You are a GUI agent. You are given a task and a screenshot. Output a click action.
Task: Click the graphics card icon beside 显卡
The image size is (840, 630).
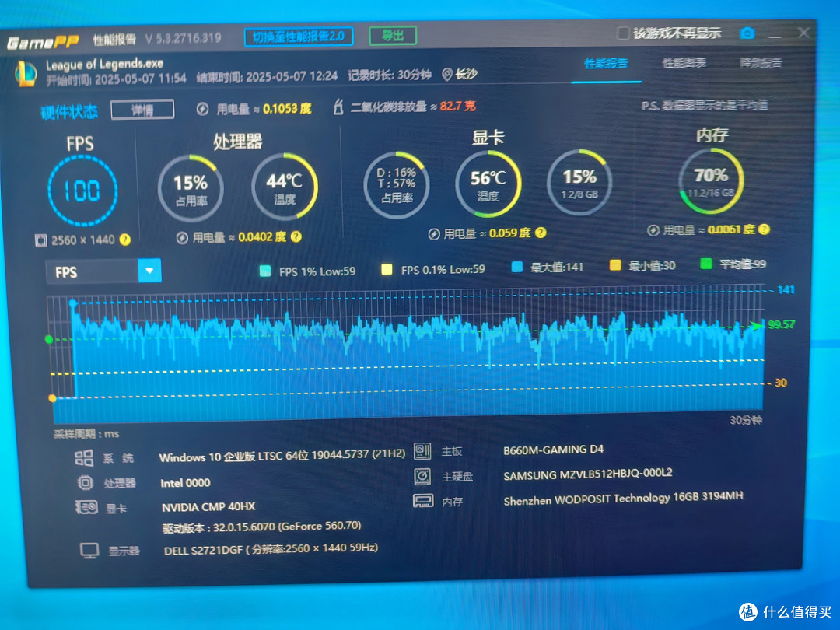coord(86,507)
